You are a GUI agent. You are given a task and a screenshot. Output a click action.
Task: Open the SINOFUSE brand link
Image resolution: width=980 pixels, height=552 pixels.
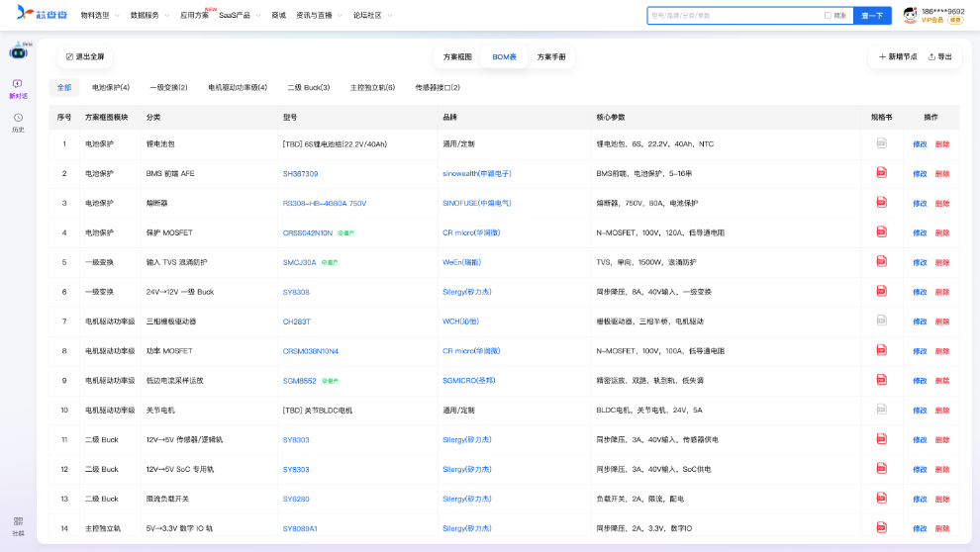tap(477, 203)
